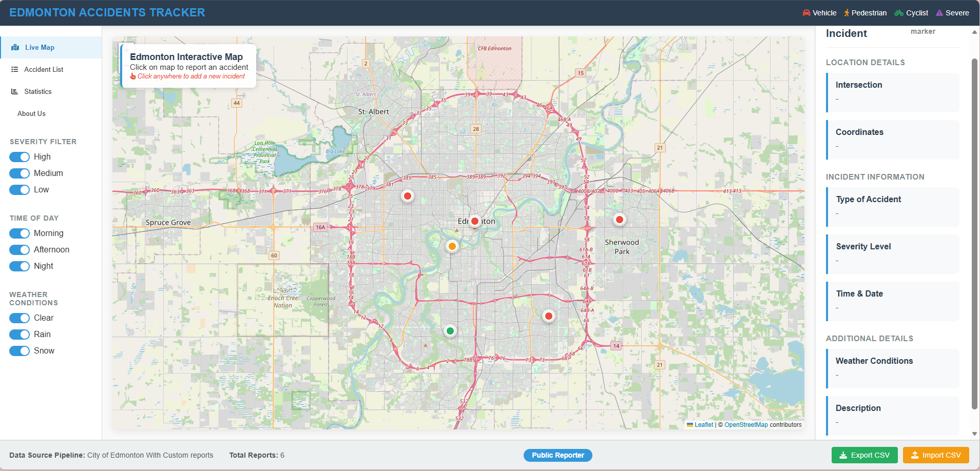Toggle the High severity filter
This screenshot has width=980, height=471.
coord(20,157)
